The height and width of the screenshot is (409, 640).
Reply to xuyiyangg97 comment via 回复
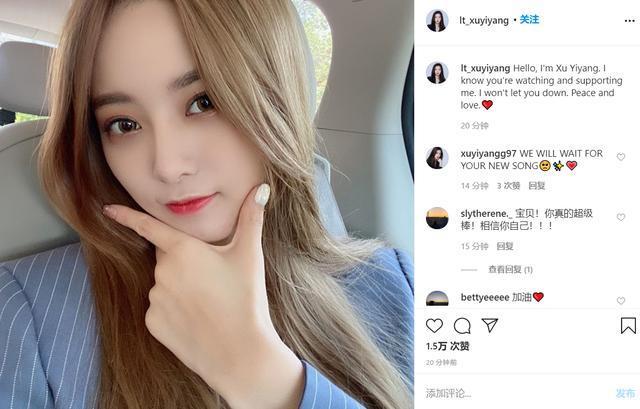pyautogui.click(x=537, y=186)
